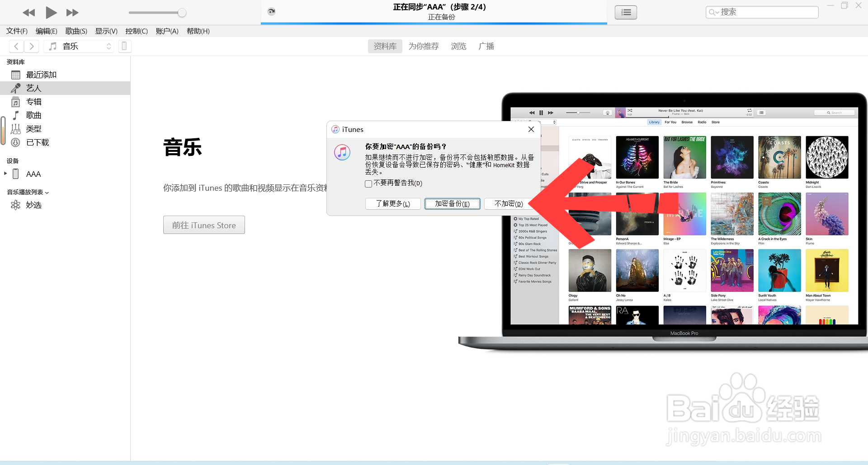Click the sync progress bar under 正在备份

tap(434, 23)
